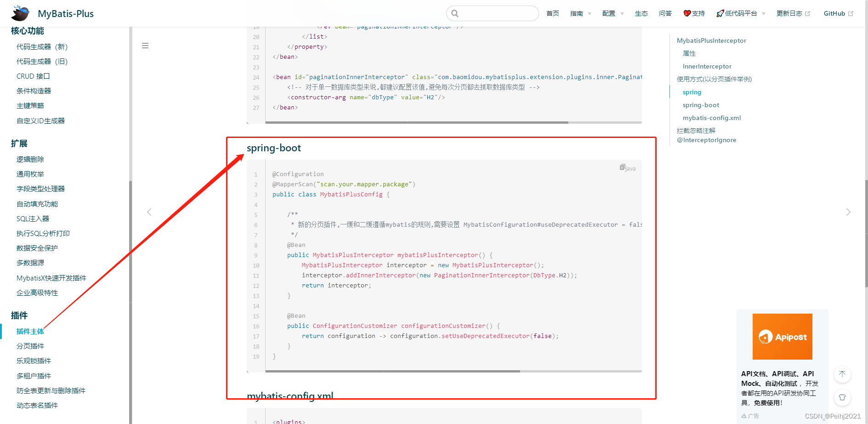Open 分页插件 sidebar page
The height and width of the screenshot is (424, 868).
(x=30, y=346)
